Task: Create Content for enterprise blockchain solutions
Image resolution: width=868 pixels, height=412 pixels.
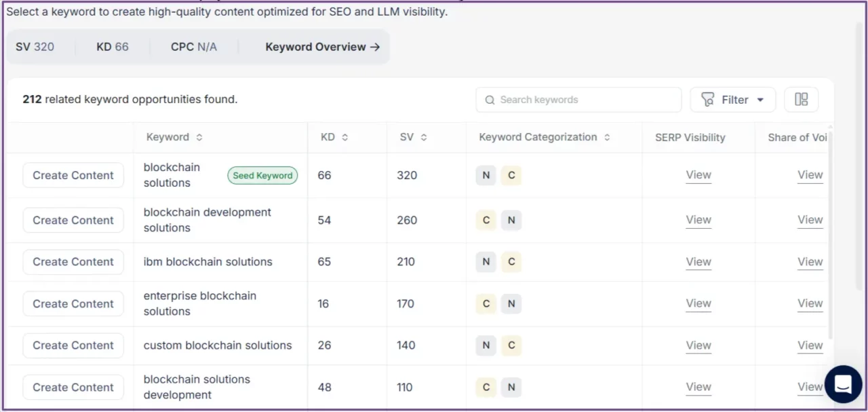Action: click(73, 303)
